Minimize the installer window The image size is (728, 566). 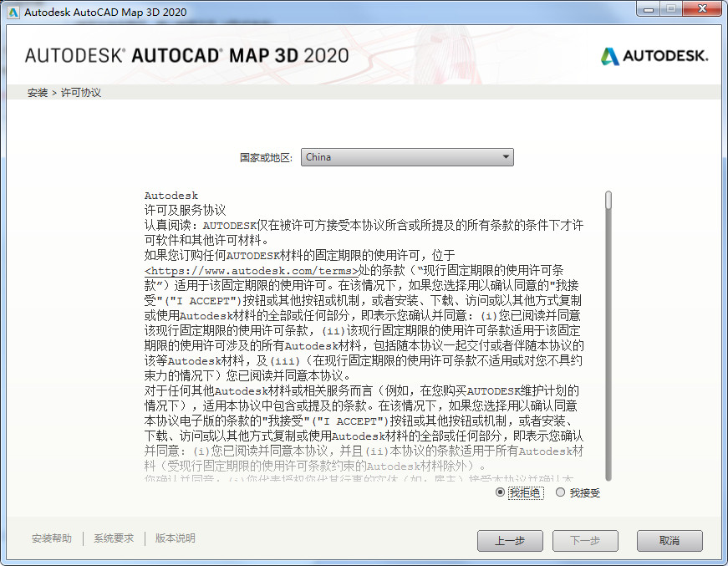[x=649, y=9]
